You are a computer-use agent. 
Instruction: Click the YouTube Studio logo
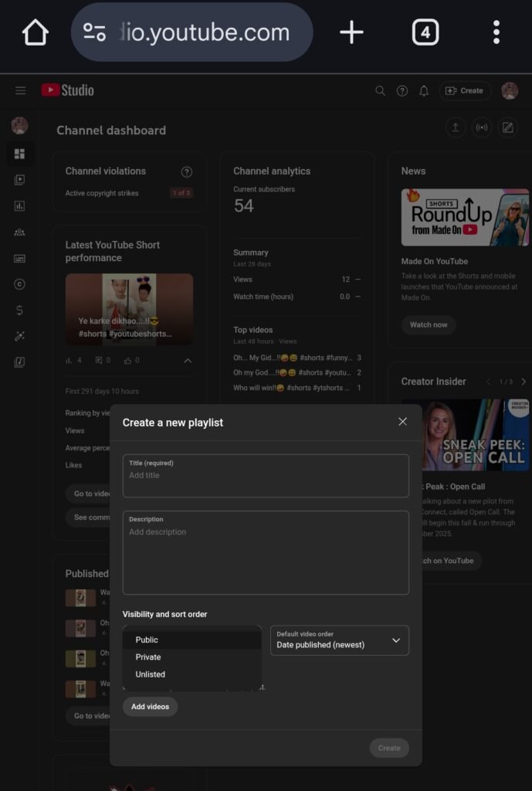(68, 90)
